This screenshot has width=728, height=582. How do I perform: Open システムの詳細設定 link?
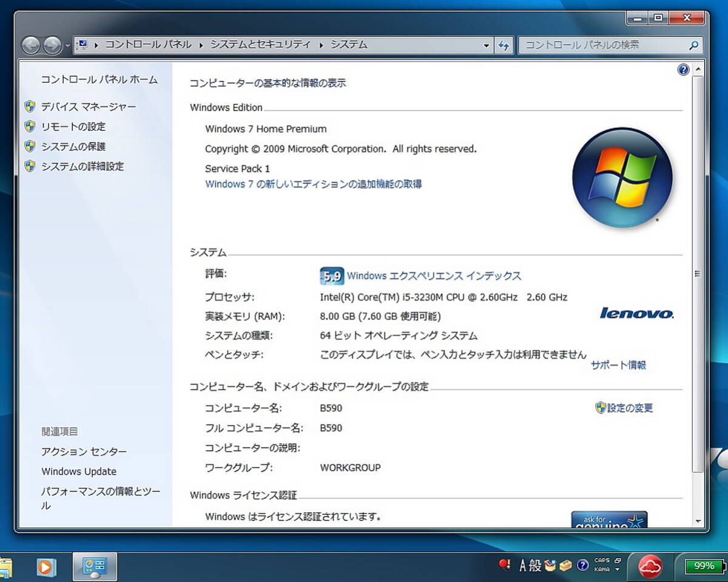[83, 166]
